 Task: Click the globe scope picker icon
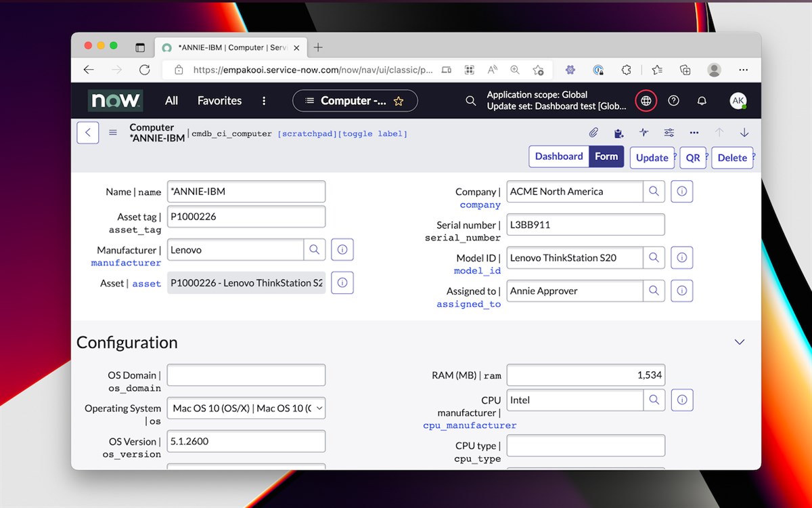(x=646, y=100)
